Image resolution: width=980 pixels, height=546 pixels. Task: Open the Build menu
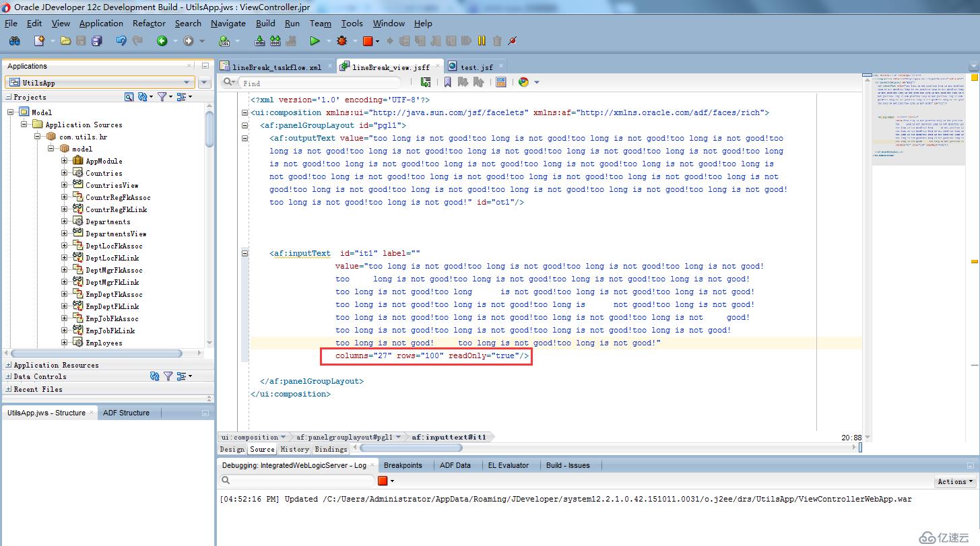[265, 23]
